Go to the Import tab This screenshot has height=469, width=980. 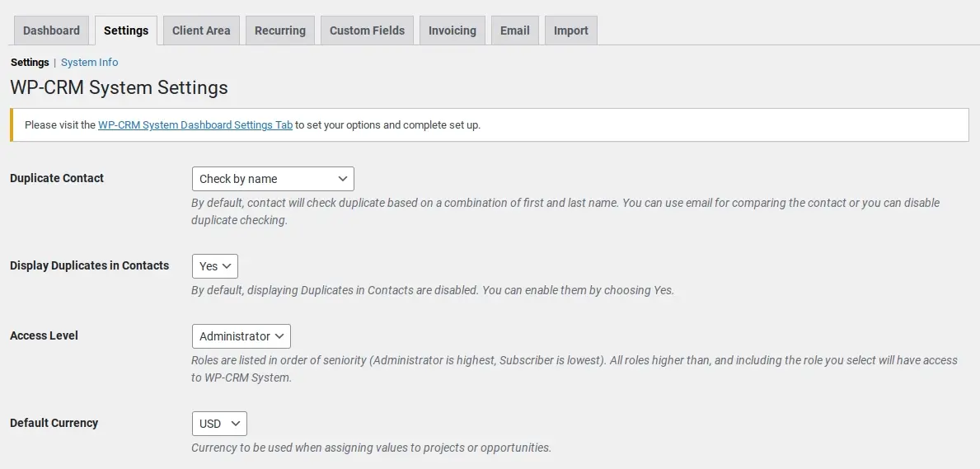571,30
